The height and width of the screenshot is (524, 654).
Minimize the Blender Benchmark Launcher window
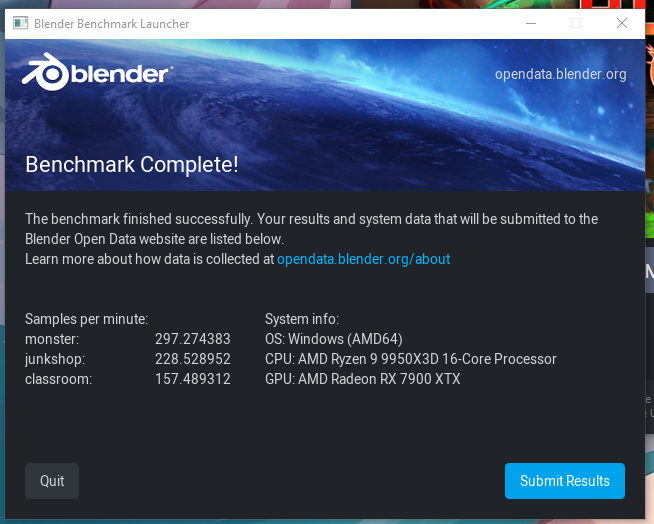tap(531, 23)
